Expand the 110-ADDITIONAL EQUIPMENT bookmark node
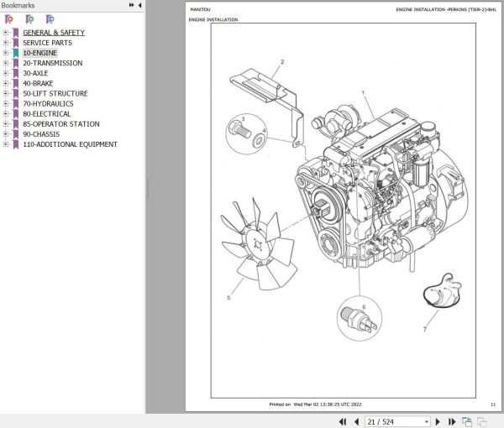 pyautogui.click(x=6, y=144)
